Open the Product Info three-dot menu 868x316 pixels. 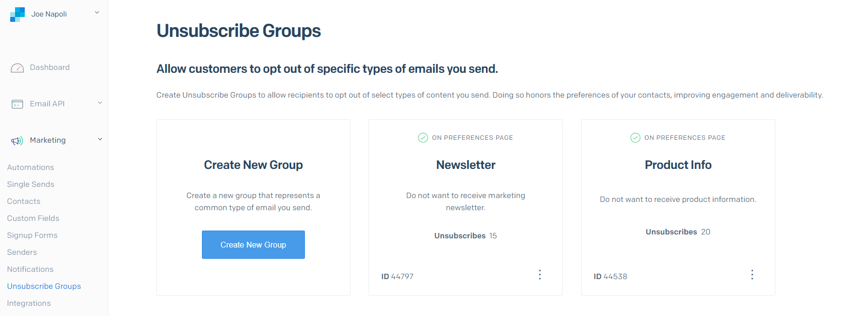(752, 275)
